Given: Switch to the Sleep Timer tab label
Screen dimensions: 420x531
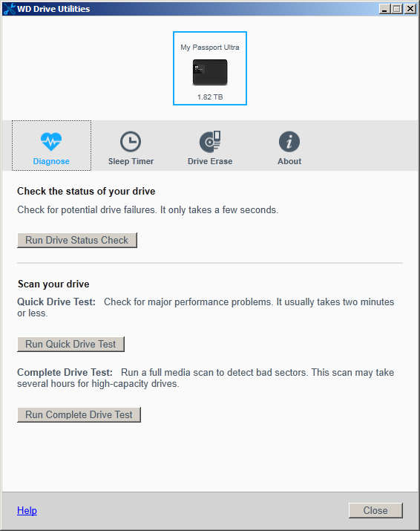Looking at the screenshot, I should coord(131,161).
